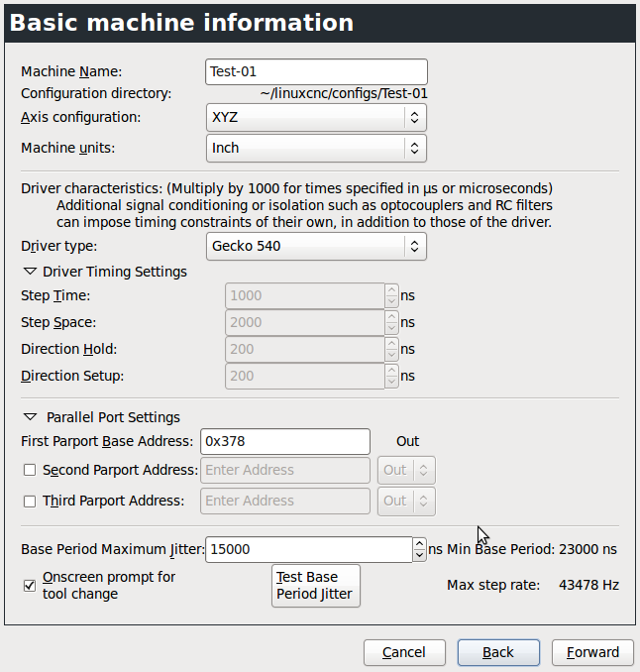Viewport: 640px width, 672px height.
Task: Click the Third Parport Enter Address field
Action: (285, 501)
